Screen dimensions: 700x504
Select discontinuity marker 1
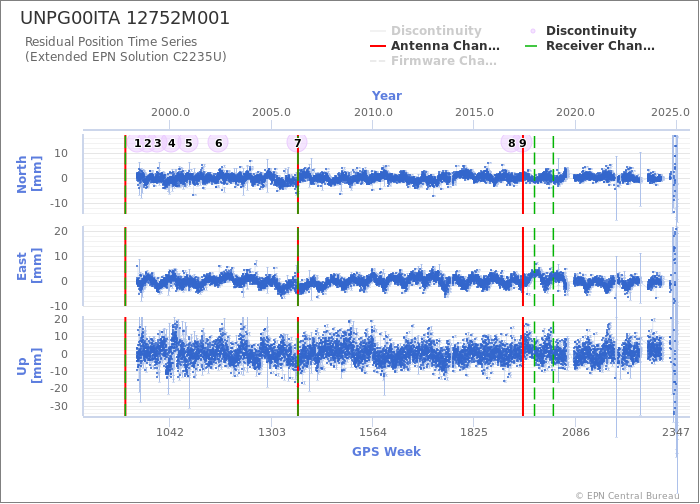[x=138, y=143]
